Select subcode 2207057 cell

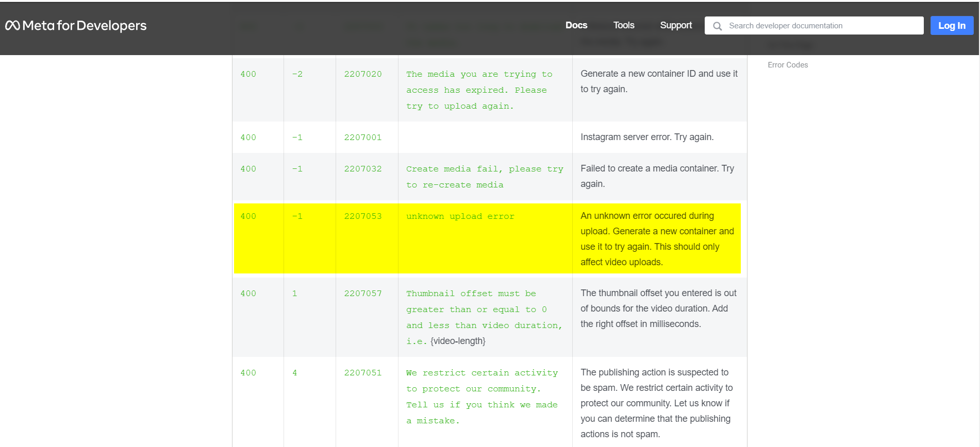363,294
